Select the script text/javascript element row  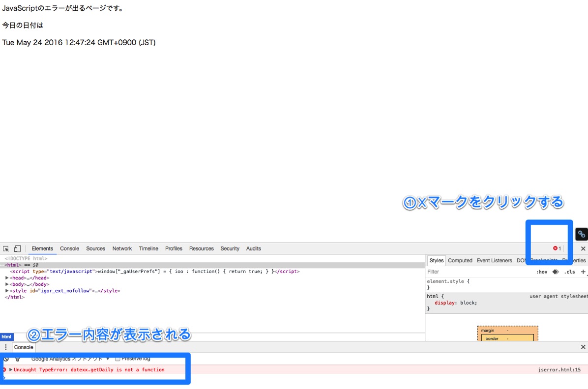pos(212,271)
